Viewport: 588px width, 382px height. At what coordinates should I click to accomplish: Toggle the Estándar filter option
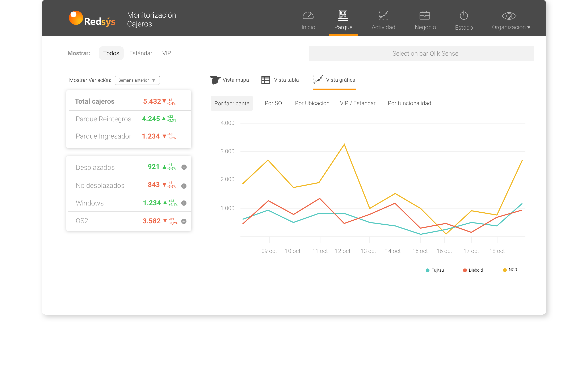pos(140,53)
